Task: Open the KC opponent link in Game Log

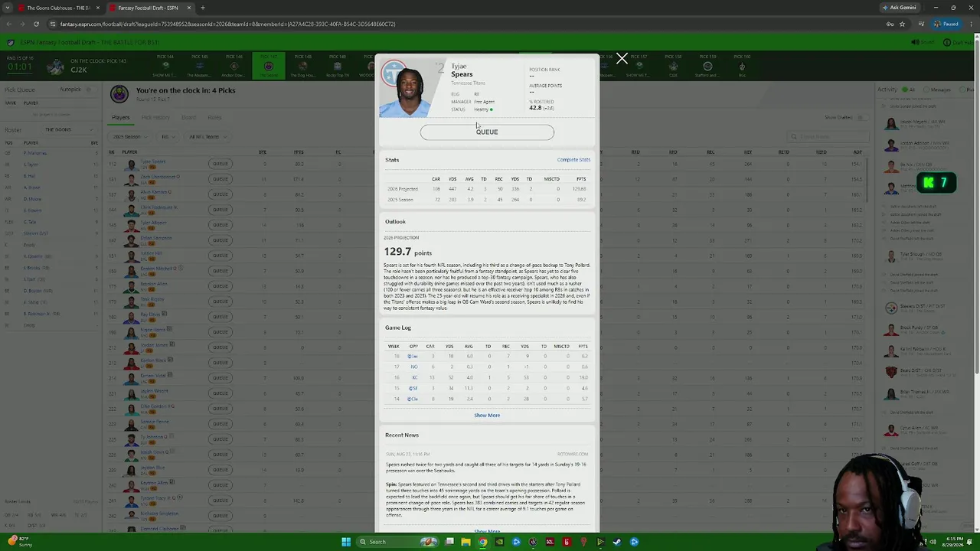Action: (413, 378)
